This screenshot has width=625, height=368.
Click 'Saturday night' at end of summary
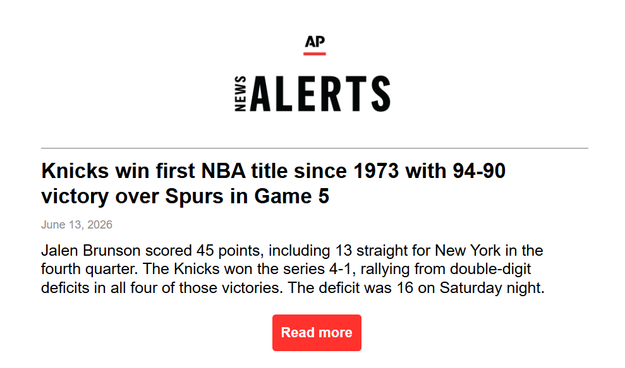click(x=492, y=288)
